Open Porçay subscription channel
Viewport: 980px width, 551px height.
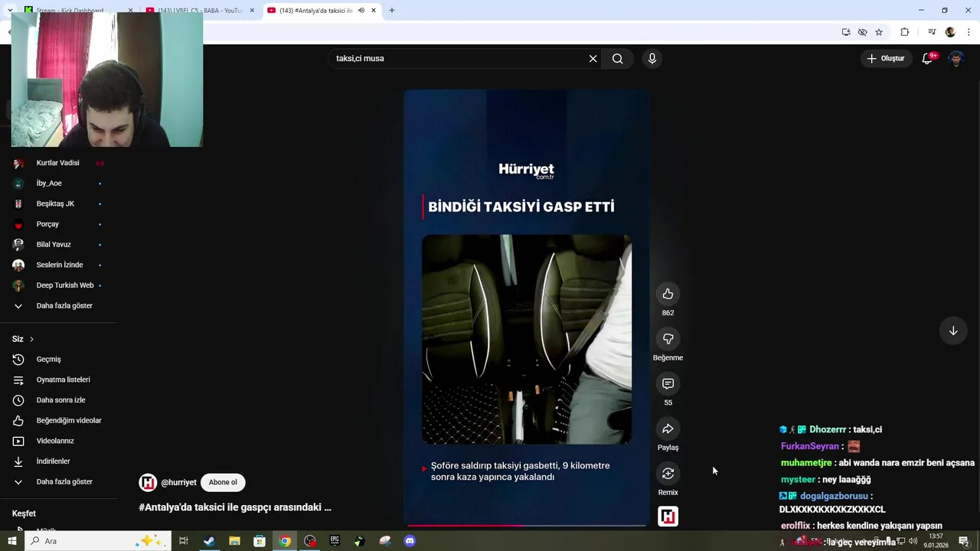point(59,224)
